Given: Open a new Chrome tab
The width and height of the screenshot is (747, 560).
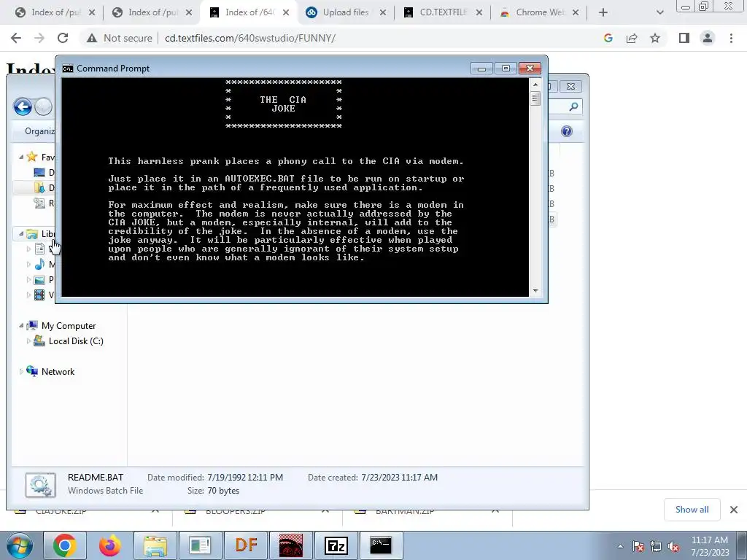Looking at the screenshot, I should tap(603, 13).
